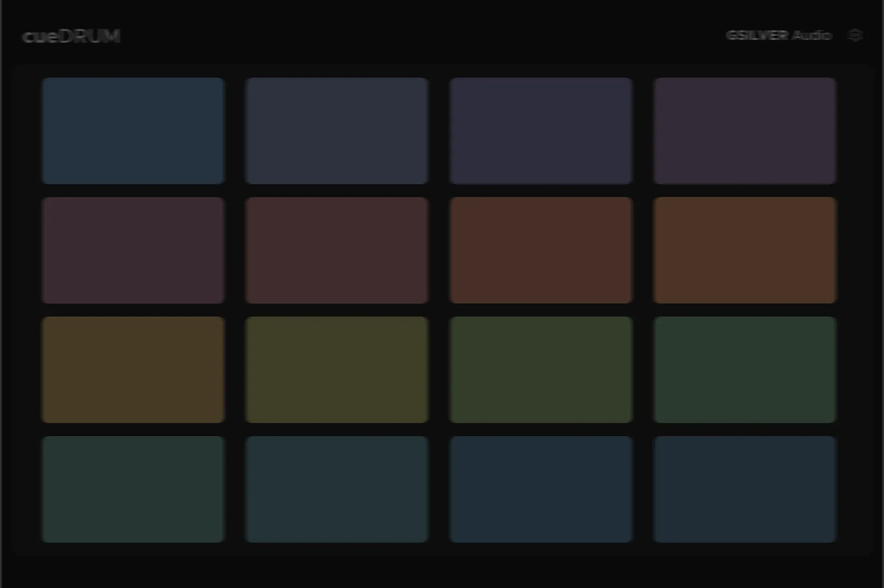Trigger the first pad in the second row
Screen dimensions: 884x588
coord(133,250)
